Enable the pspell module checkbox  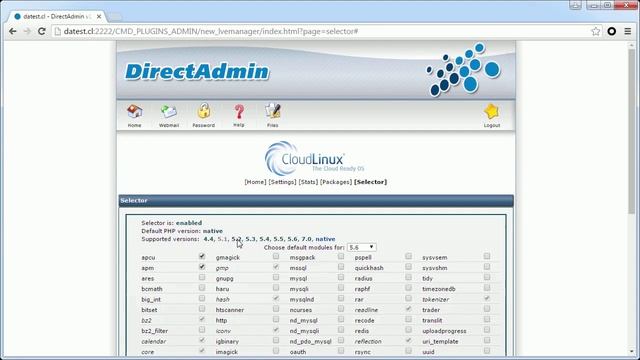point(408,256)
